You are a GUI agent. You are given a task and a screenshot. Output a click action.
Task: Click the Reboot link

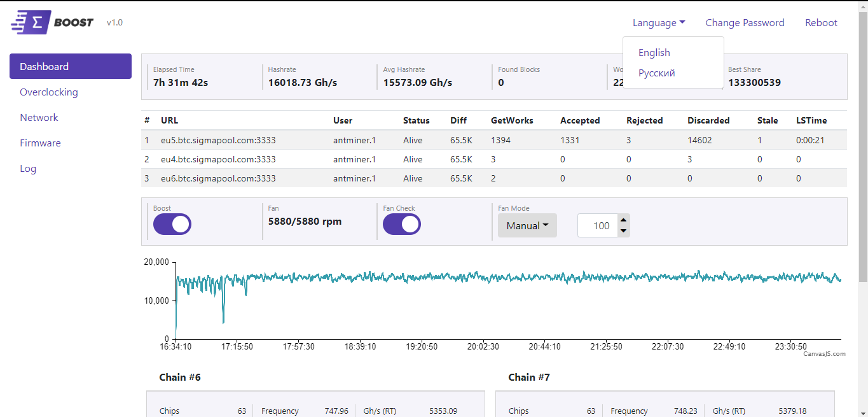(821, 22)
